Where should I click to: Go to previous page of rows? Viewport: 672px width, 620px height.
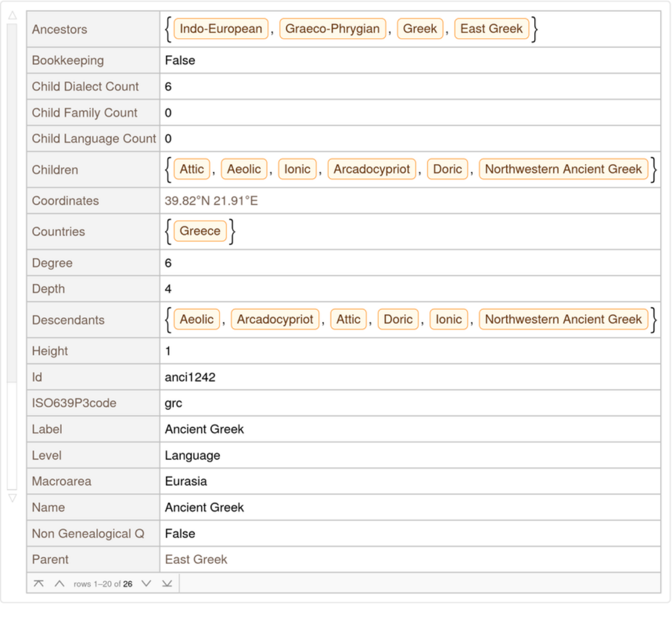point(59,583)
